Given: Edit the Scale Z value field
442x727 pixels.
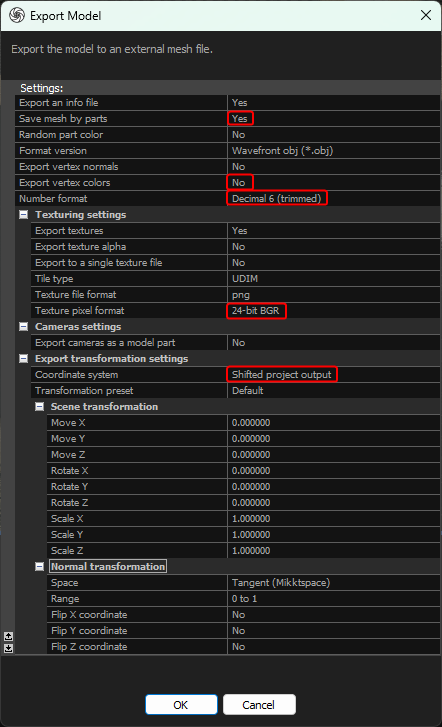Looking at the screenshot, I should pyautogui.click(x=333, y=551).
